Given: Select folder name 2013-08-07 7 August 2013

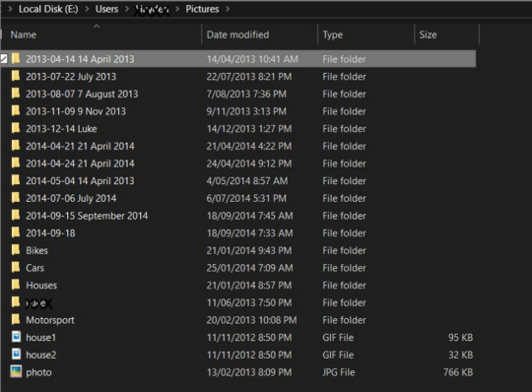Looking at the screenshot, I should 82,94.
